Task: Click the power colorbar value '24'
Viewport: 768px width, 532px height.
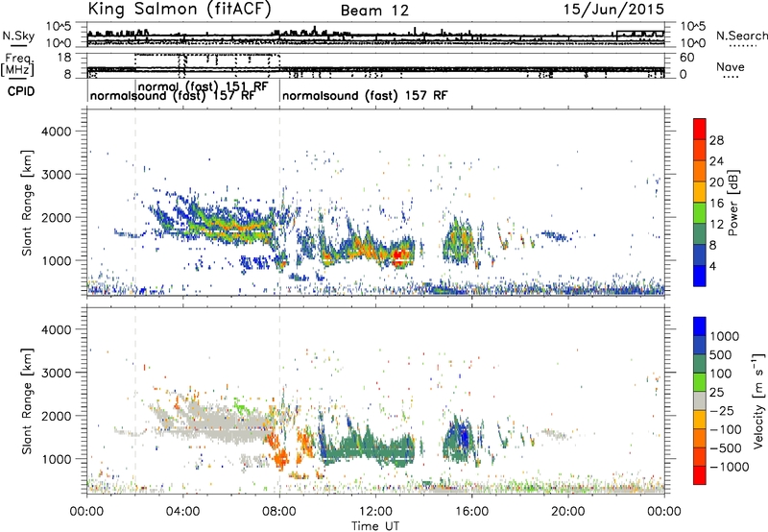Action: (x=716, y=161)
